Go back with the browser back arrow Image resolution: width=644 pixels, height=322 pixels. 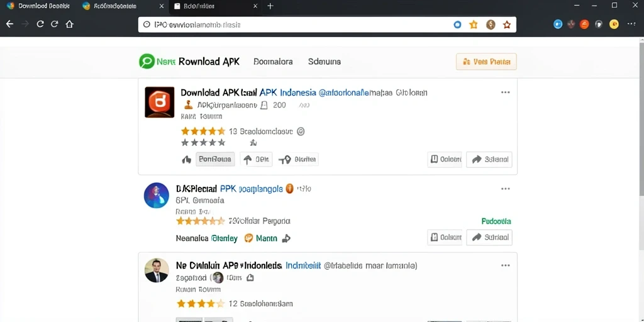pos(9,25)
